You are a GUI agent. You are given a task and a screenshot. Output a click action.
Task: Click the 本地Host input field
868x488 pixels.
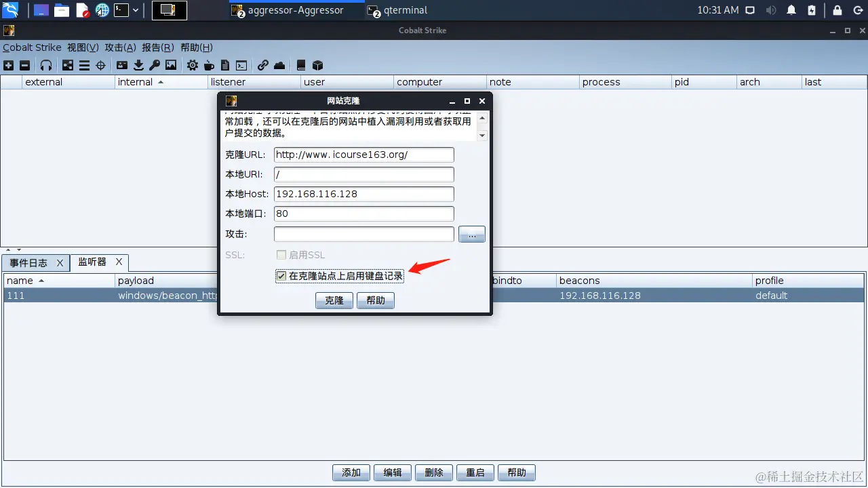pos(364,194)
